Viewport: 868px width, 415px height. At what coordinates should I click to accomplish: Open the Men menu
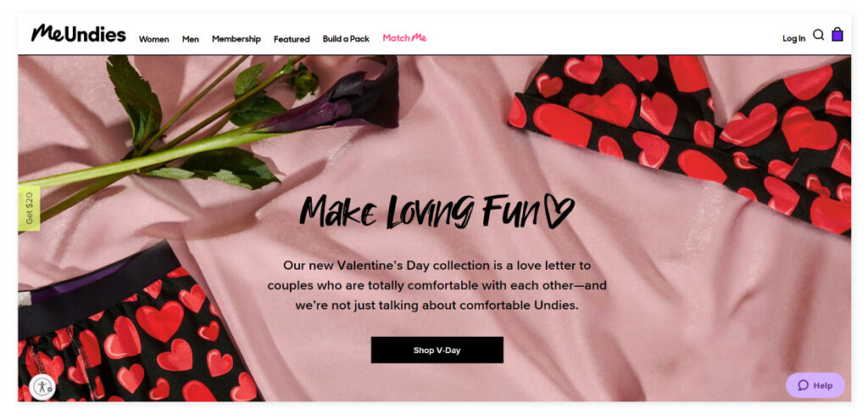pos(191,39)
